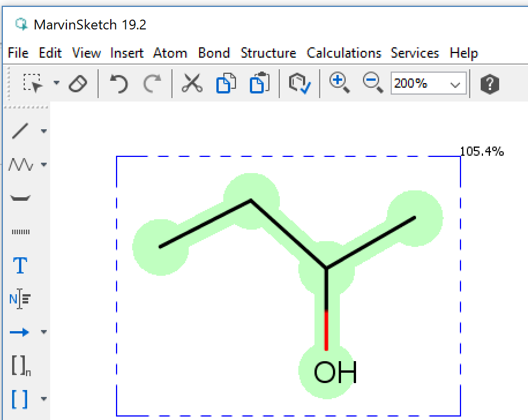Select the single bond drawing tool
This screenshot has height=420, width=528.
click(x=20, y=131)
